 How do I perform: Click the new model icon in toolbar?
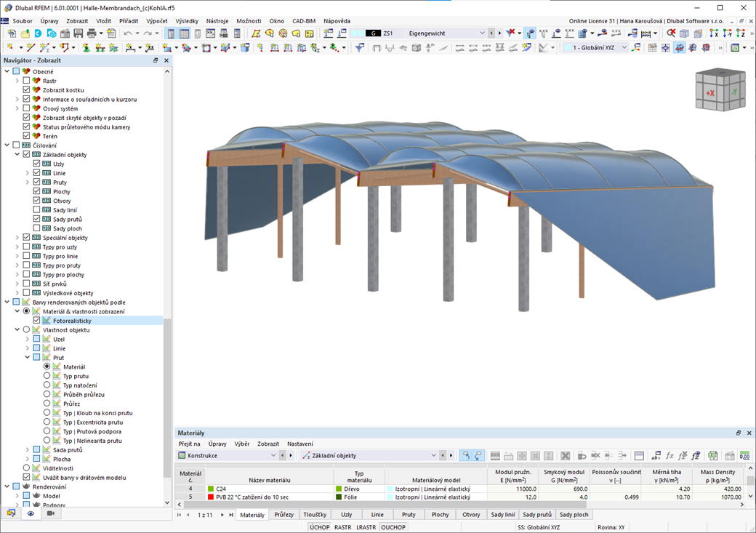click(x=11, y=33)
